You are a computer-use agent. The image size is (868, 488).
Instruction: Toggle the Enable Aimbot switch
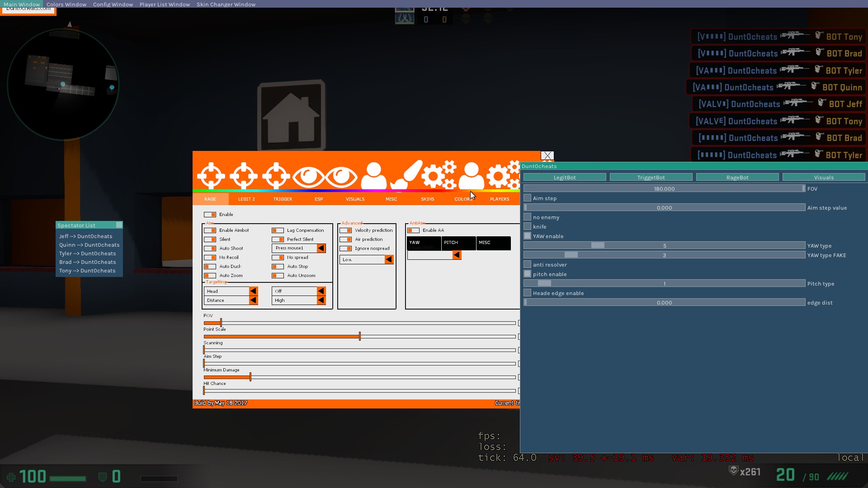210,230
